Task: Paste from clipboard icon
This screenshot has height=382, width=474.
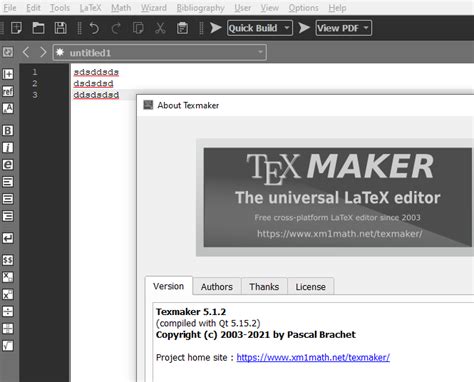Action: 182,28
